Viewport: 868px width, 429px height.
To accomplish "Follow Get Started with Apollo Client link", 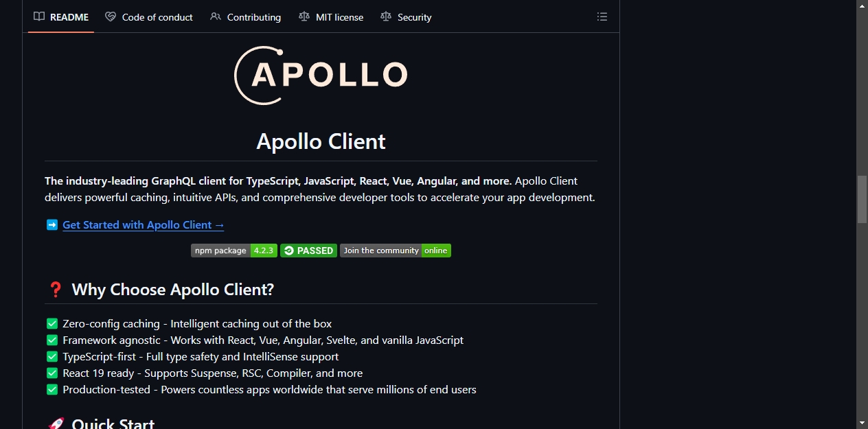I will point(144,224).
